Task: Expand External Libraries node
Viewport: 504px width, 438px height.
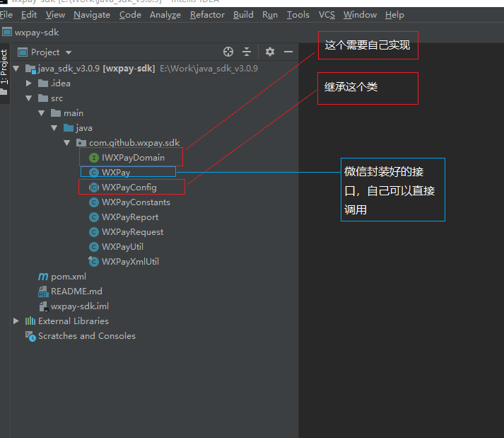Action: 16,321
